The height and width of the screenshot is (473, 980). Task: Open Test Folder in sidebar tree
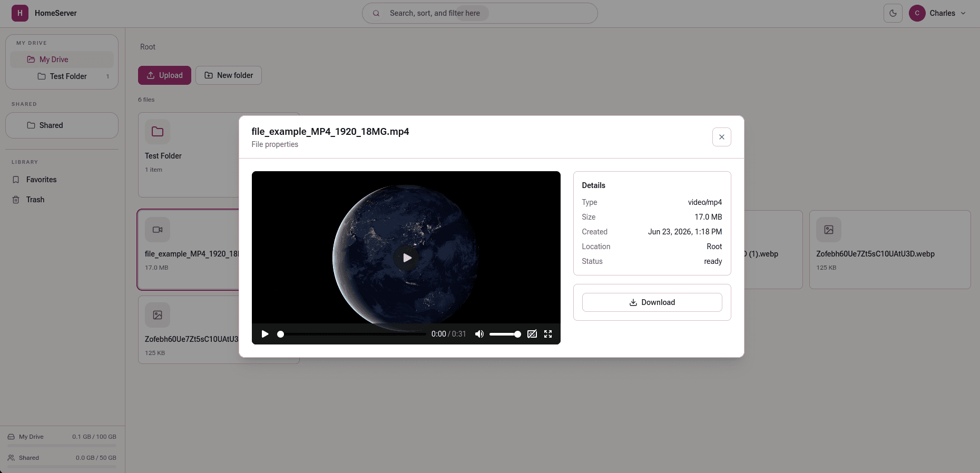62,76
